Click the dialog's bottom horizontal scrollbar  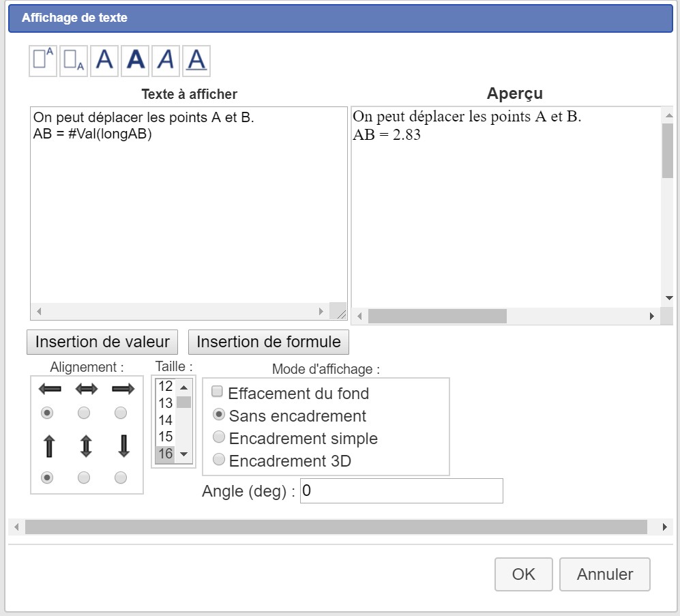click(x=335, y=527)
